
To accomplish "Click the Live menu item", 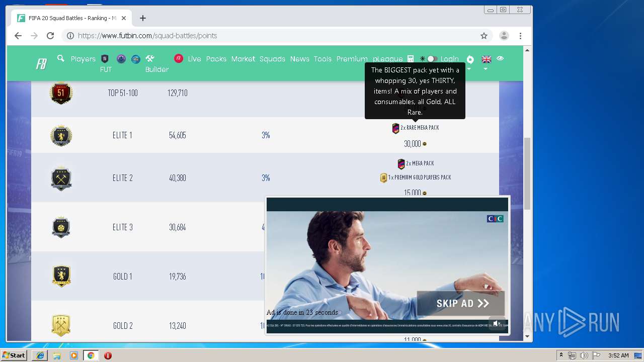I will coord(194,59).
